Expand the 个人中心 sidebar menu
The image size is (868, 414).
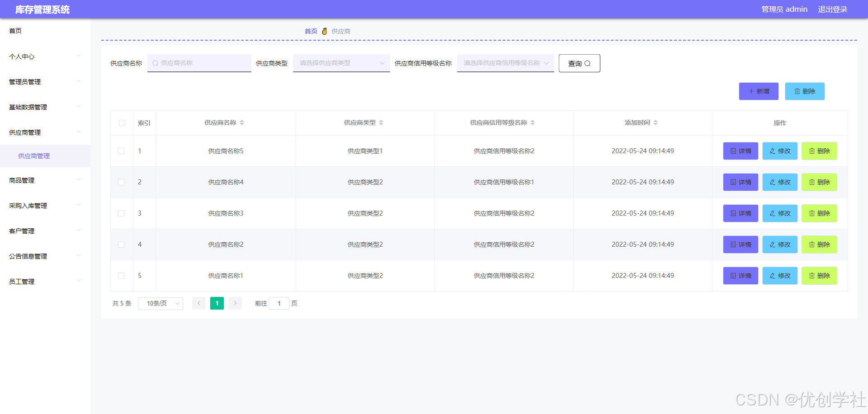[45, 56]
